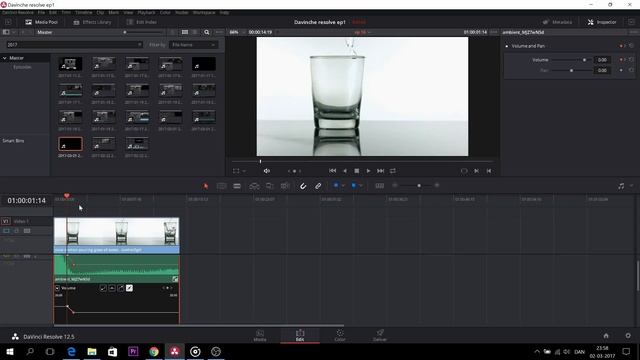The image size is (640, 360).
Task: Click the replace clip tool icon
Action: click(285, 186)
